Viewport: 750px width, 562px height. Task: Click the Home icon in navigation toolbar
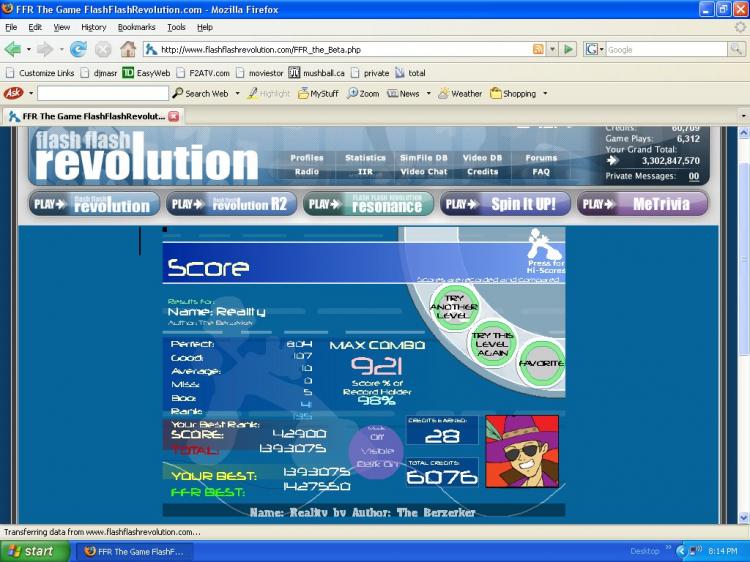pyautogui.click(x=128, y=49)
